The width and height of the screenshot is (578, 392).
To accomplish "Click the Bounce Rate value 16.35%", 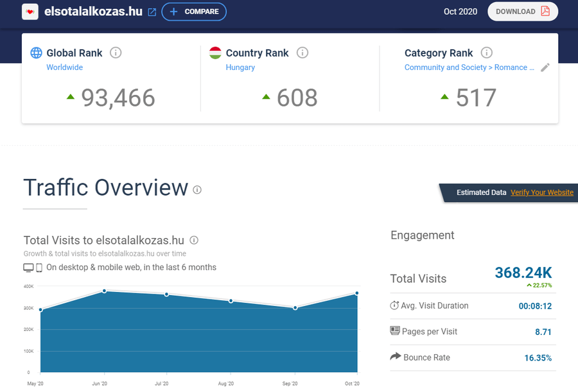I will click(x=538, y=358).
